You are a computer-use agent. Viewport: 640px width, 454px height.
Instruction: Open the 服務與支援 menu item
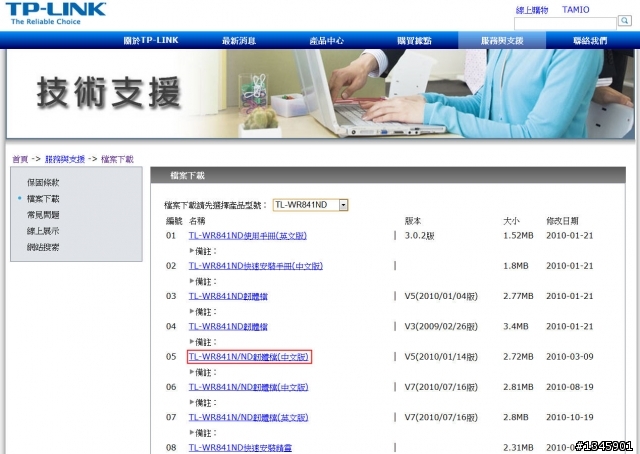[502, 40]
